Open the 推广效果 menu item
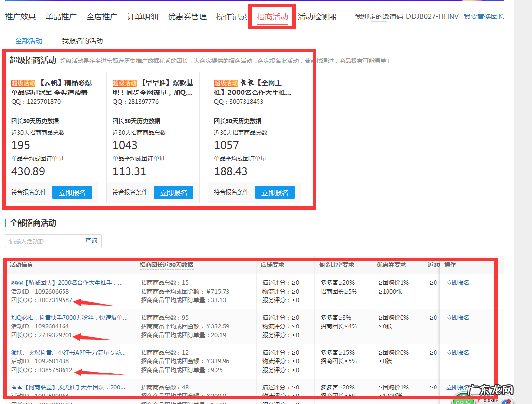Image resolution: width=532 pixels, height=404 pixels. tap(20, 16)
